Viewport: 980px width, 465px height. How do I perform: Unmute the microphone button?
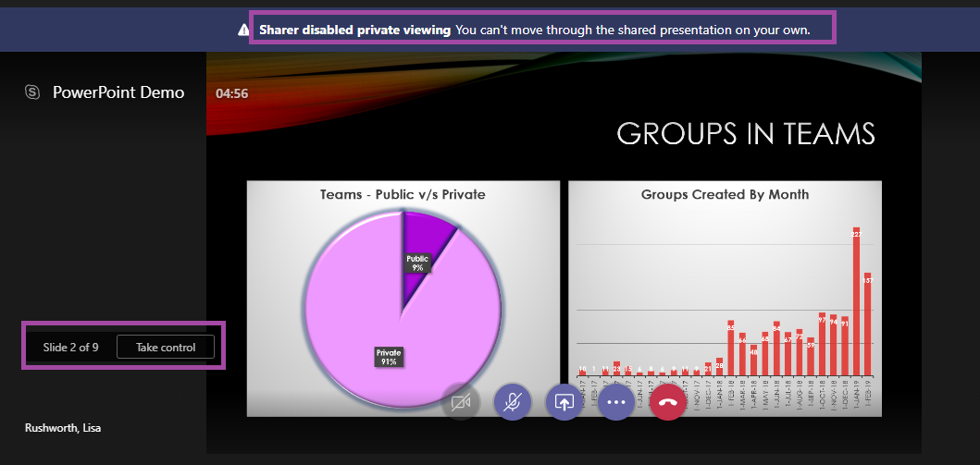(513, 402)
